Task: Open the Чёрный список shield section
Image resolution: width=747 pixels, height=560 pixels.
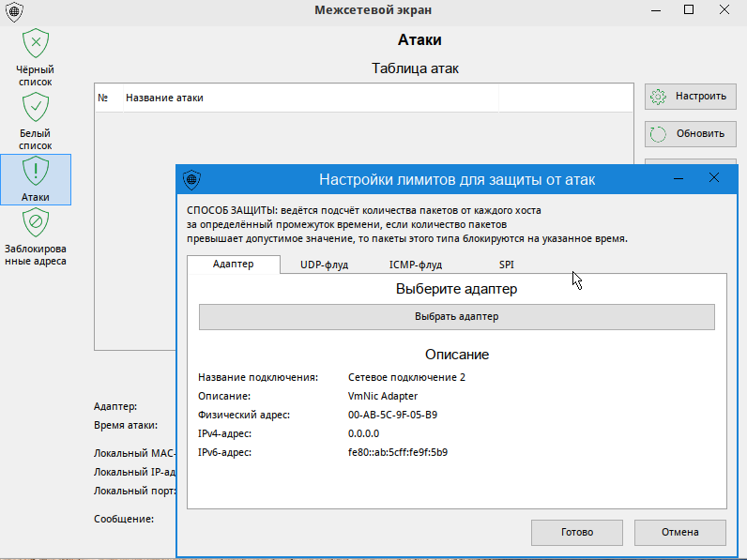Action: (x=36, y=57)
